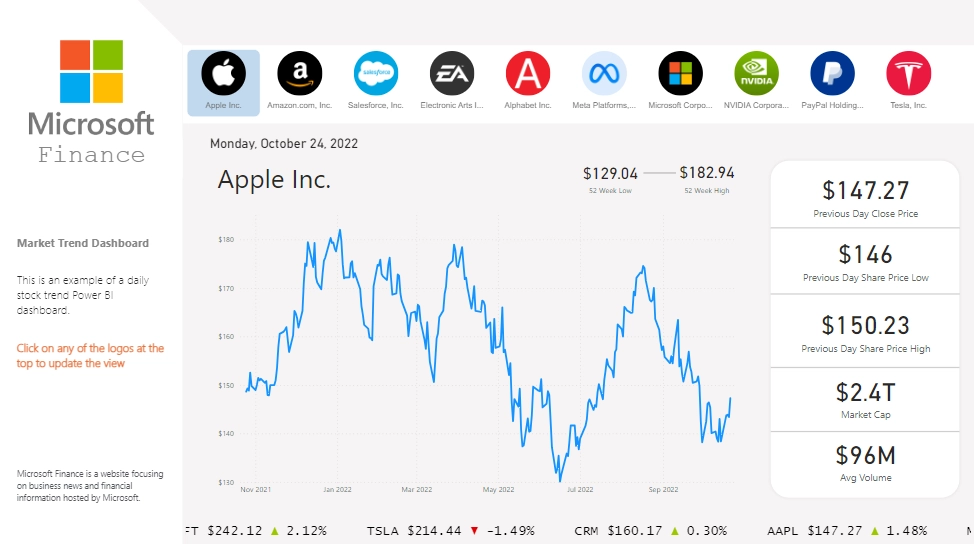Choose the Salesforce cloud logo
This screenshot has height=544, width=974.
[376, 73]
